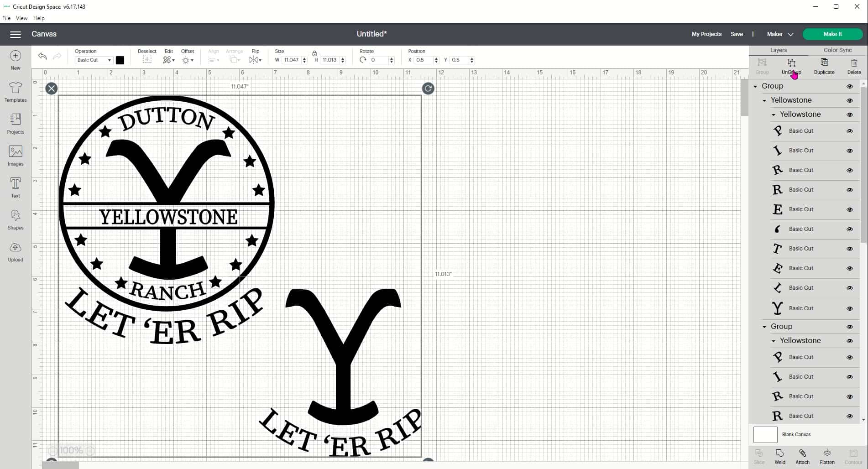Increase the rotate value stepper
The image size is (868, 469).
coord(392,58)
